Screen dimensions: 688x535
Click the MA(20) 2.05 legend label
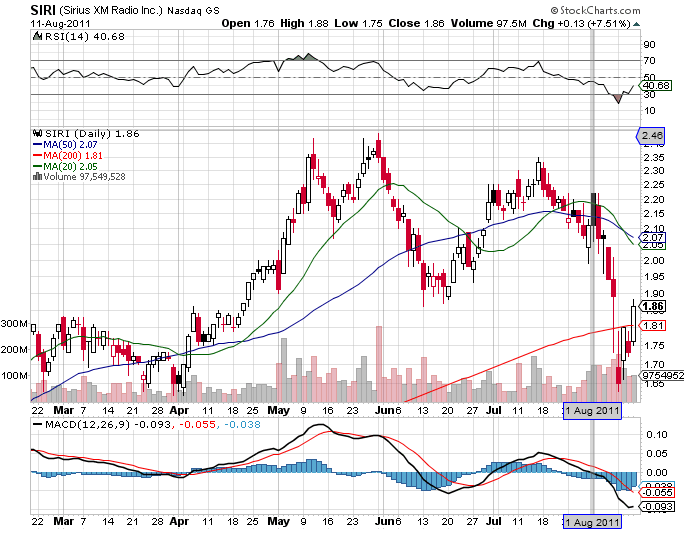[x=70, y=166]
